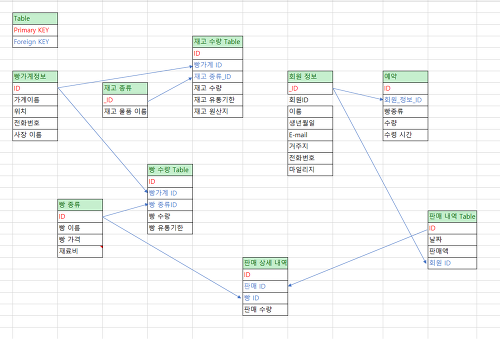Click the blue '회원 ID' cell in 판매 내역
The image size is (500, 362).
point(452,263)
